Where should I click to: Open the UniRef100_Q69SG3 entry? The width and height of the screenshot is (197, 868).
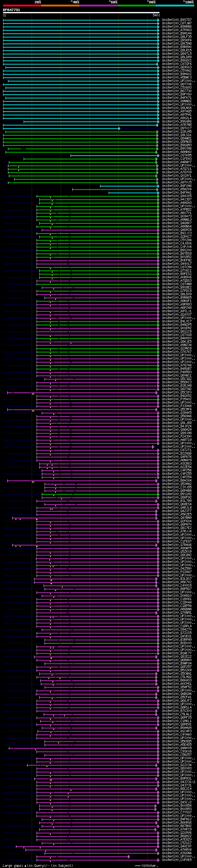176,67
